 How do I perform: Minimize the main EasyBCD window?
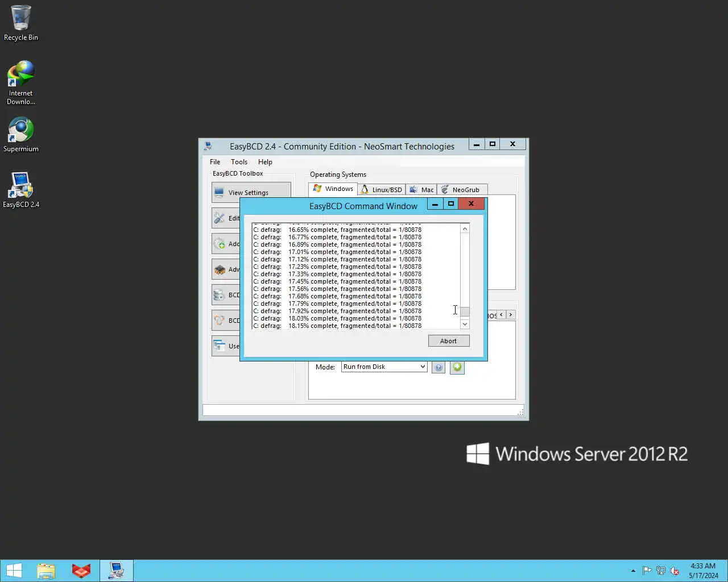pos(477,144)
